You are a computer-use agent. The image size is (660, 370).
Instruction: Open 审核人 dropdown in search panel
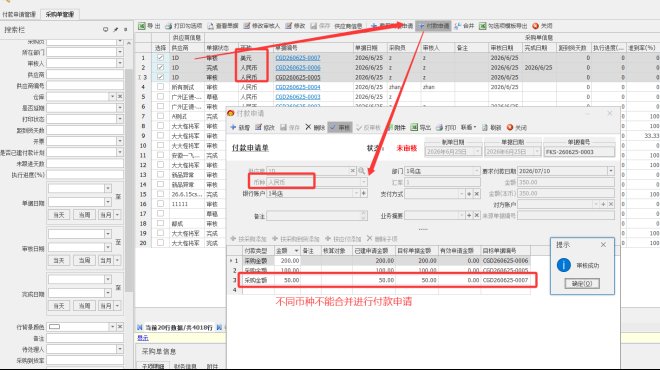coord(120,63)
